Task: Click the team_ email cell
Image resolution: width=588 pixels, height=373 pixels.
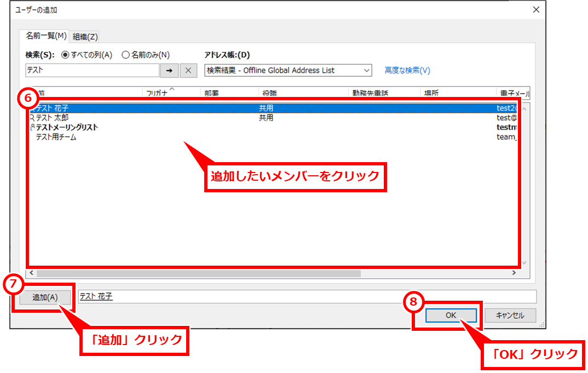Action: (506, 137)
